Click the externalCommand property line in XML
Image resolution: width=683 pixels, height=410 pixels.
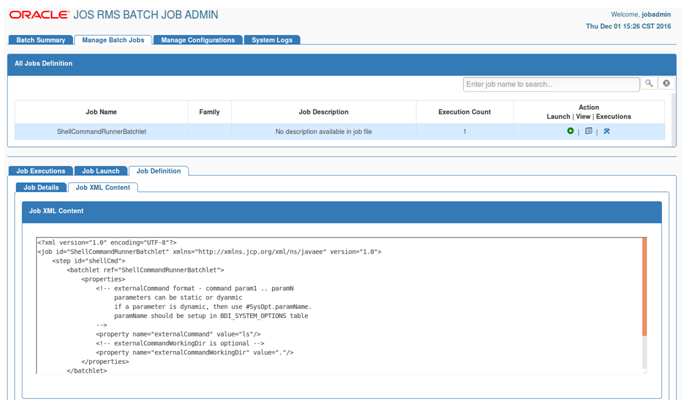[178, 334]
